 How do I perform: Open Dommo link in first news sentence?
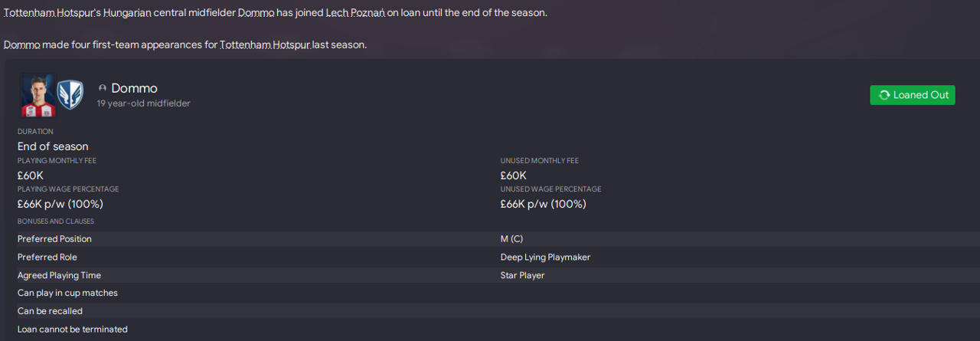[x=256, y=14]
